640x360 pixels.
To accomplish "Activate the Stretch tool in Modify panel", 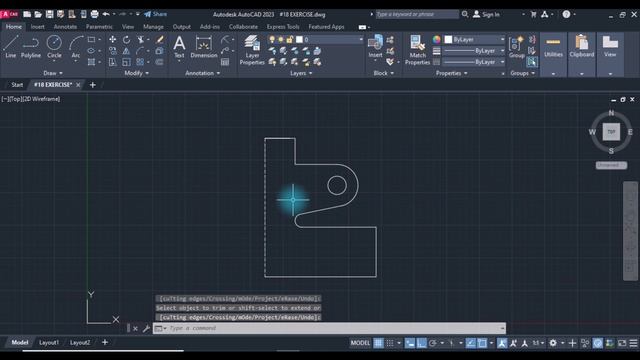I will (x=112, y=62).
